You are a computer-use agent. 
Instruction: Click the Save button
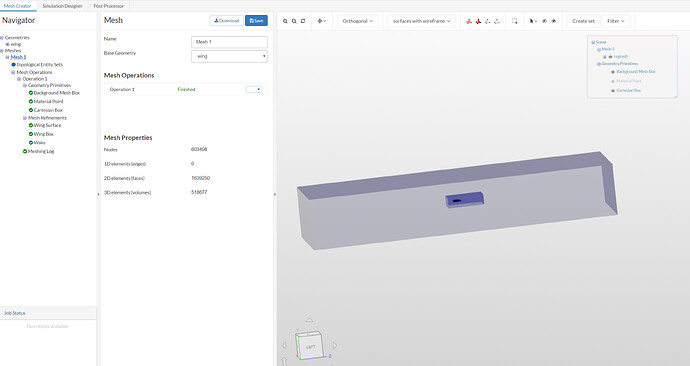(x=256, y=21)
